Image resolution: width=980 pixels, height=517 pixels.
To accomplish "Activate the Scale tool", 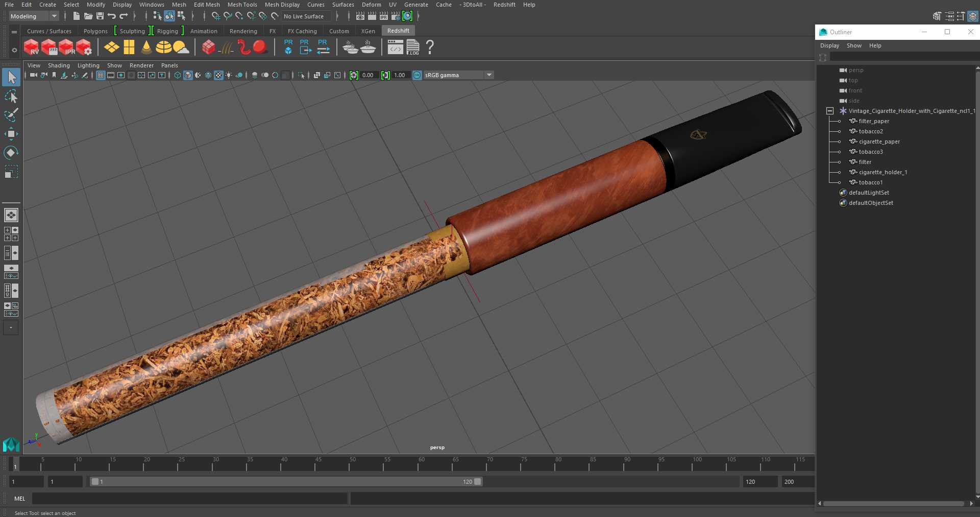I will click(x=11, y=172).
